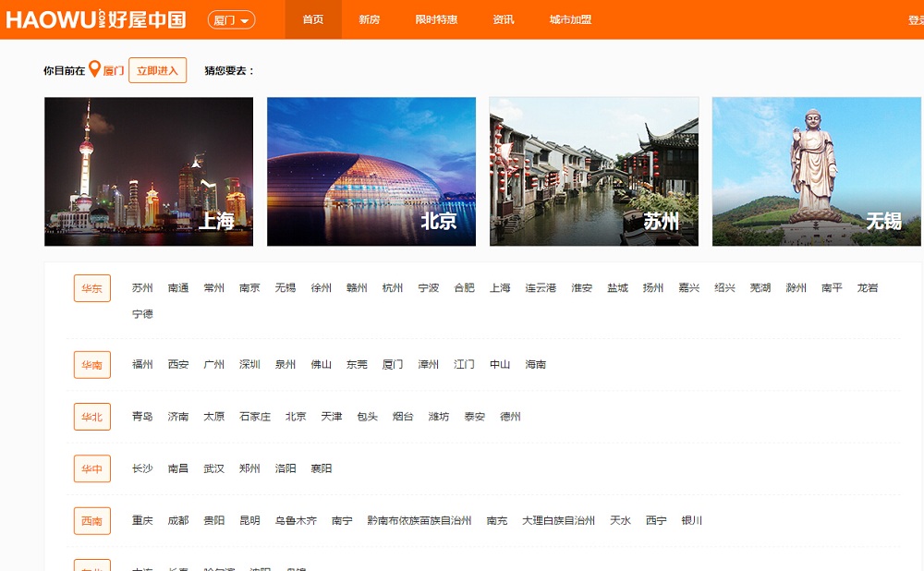The image size is (924, 571).
Task: Open the 新房 menu item
Action: point(370,19)
